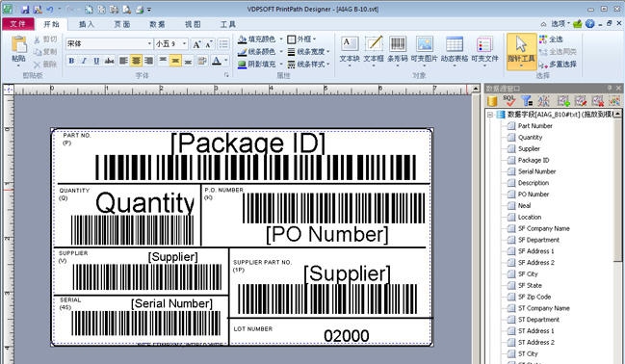The height and width of the screenshot is (364, 625).
Task: Click the SQL check icon in data panel
Action: point(509,101)
